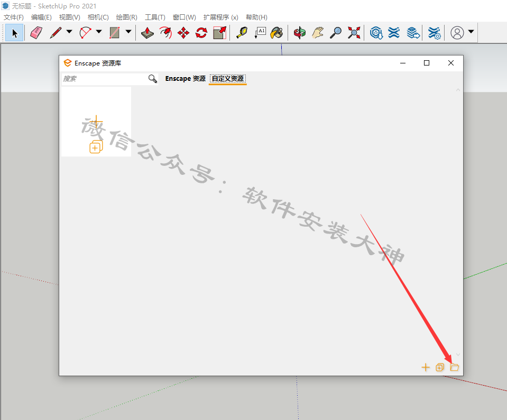Image resolution: width=507 pixels, height=420 pixels.
Task: Open the 相机(C) menu
Action: 98,17
